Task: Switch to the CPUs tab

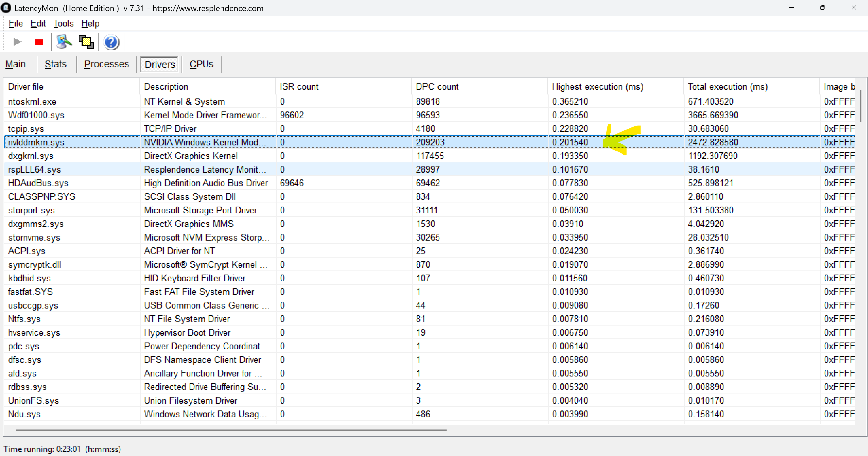Action: [x=201, y=64]
